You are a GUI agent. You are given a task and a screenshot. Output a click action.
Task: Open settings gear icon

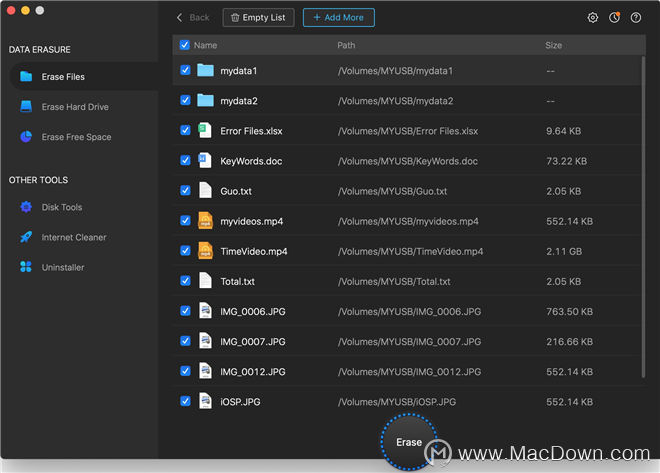click(593, 18)
